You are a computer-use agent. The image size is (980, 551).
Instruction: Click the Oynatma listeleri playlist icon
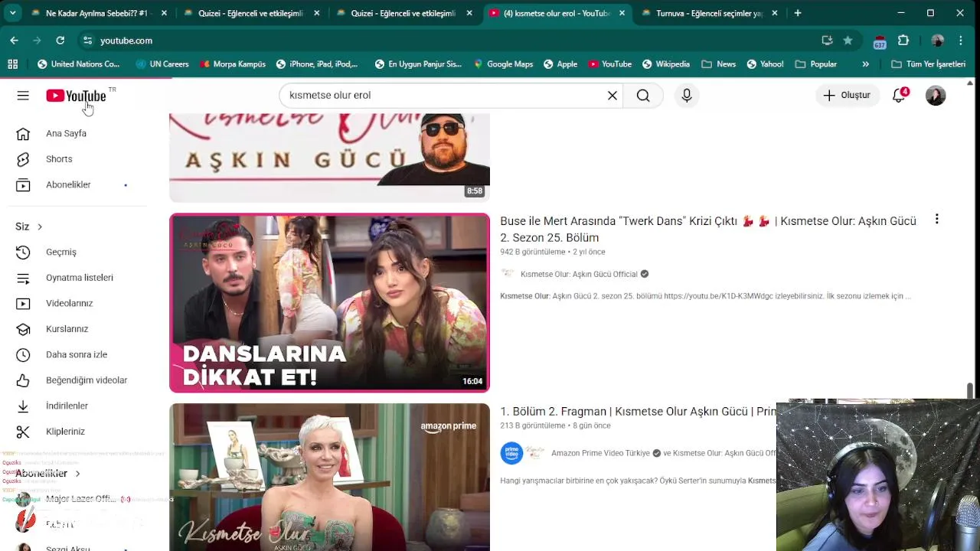pyautogui.click(x=23, y=278)
